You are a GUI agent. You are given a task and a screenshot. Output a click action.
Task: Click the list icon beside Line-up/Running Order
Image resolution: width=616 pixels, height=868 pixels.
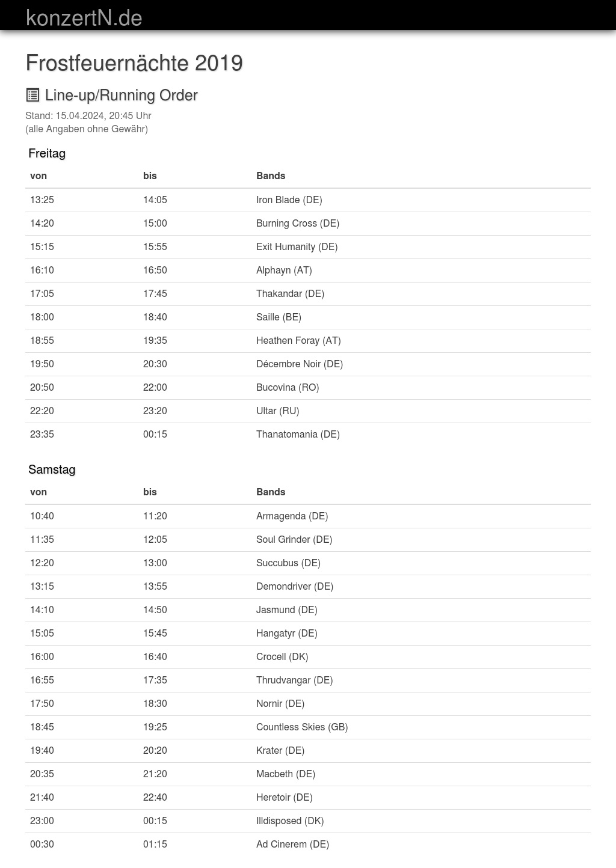coord(32,95)
